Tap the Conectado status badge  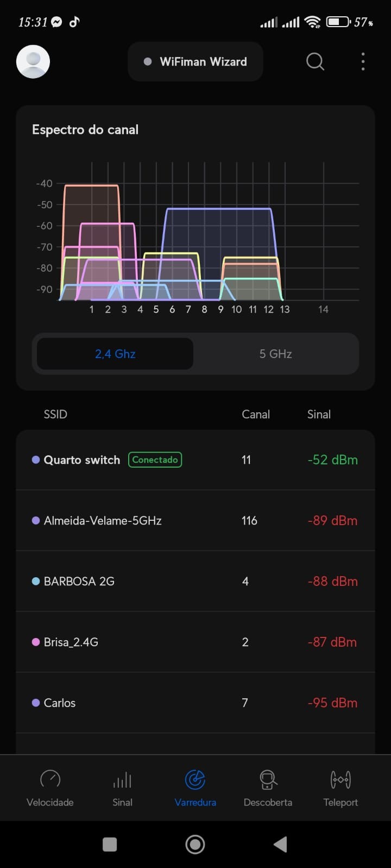(x=155, y=460)
